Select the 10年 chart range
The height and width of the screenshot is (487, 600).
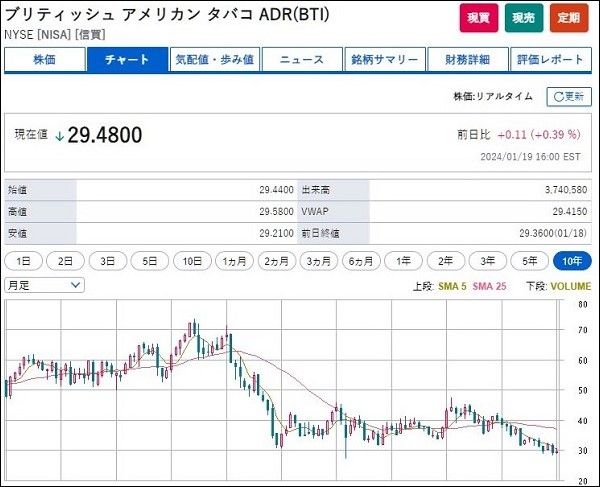[x=572, y=261]
